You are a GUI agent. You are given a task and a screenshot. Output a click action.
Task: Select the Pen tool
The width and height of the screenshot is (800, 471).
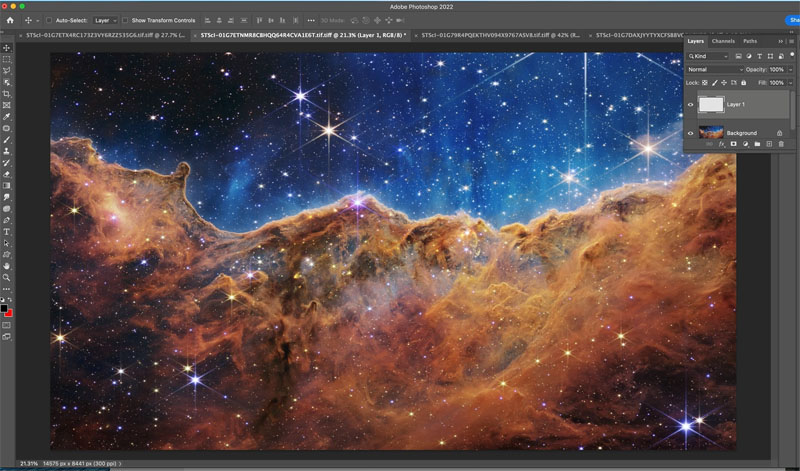tap(7, 220)
